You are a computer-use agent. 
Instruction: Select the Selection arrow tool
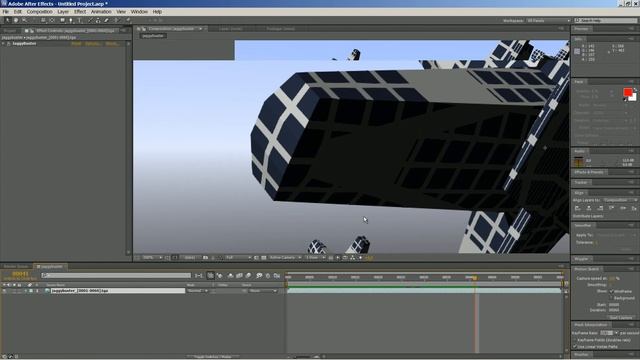7,20
